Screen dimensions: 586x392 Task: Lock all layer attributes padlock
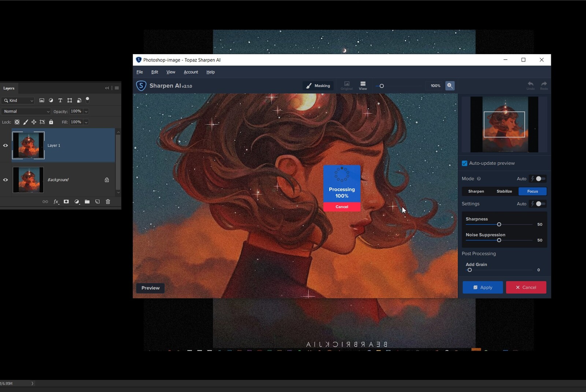[x=51, y=122]
